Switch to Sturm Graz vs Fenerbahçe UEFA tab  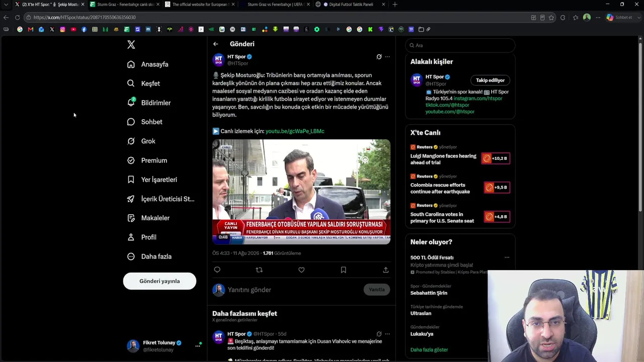[275, 5]
